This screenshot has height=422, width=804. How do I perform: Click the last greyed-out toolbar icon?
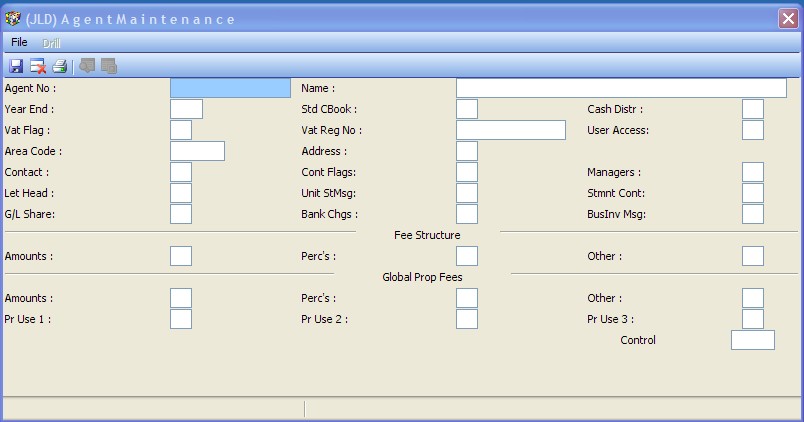coord(109,66)
